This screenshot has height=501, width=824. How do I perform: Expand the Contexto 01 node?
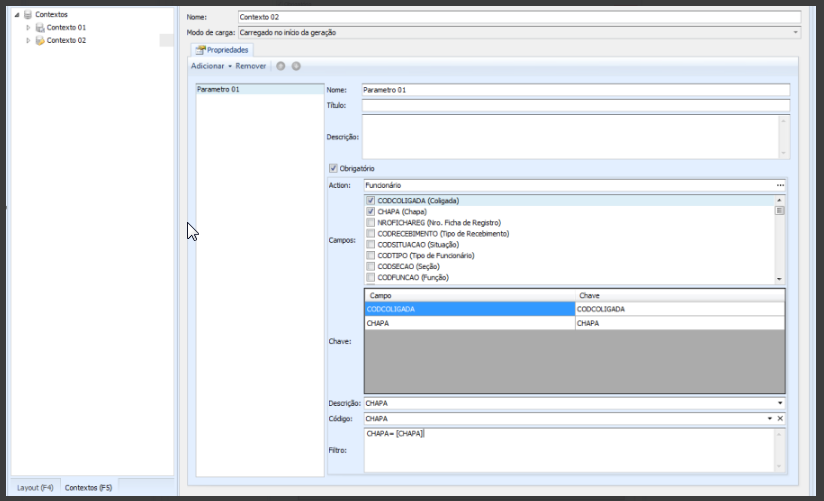(28, 27)
